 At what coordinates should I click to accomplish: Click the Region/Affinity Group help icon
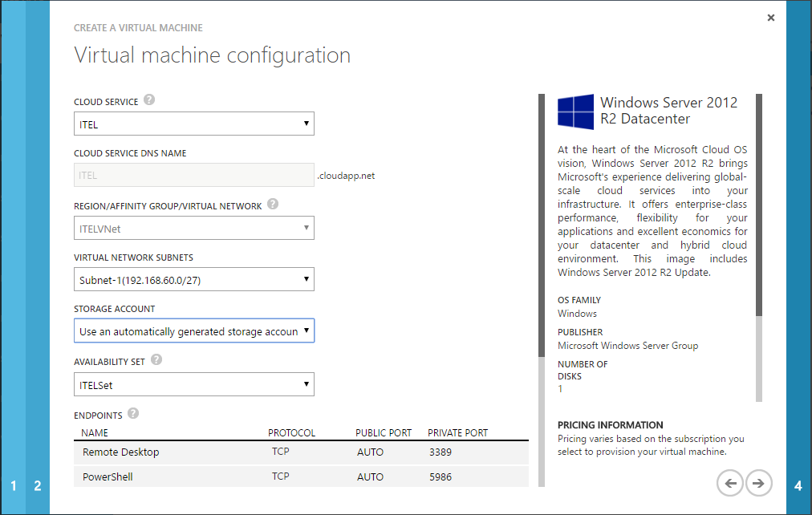pos(273,204)
